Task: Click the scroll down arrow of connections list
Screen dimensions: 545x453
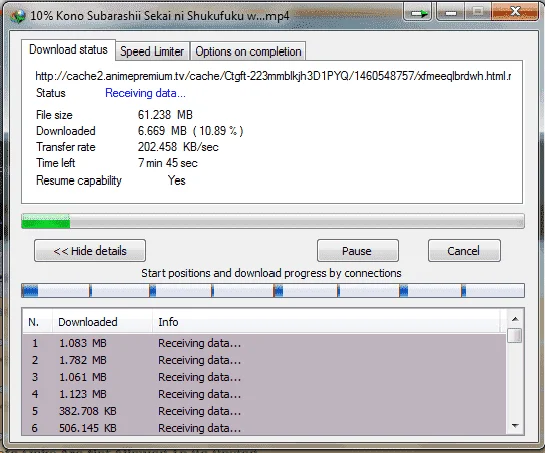Action: point(515,426)
